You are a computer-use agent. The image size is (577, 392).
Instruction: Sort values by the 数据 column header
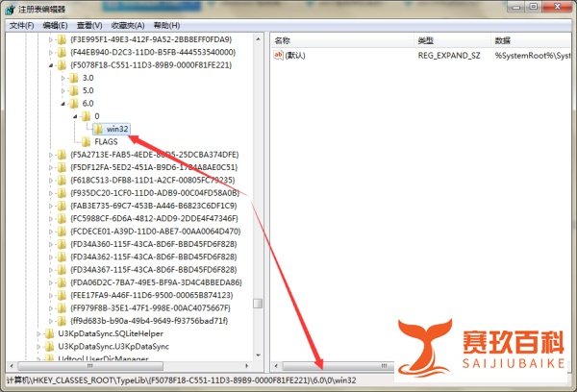(532, 40)
